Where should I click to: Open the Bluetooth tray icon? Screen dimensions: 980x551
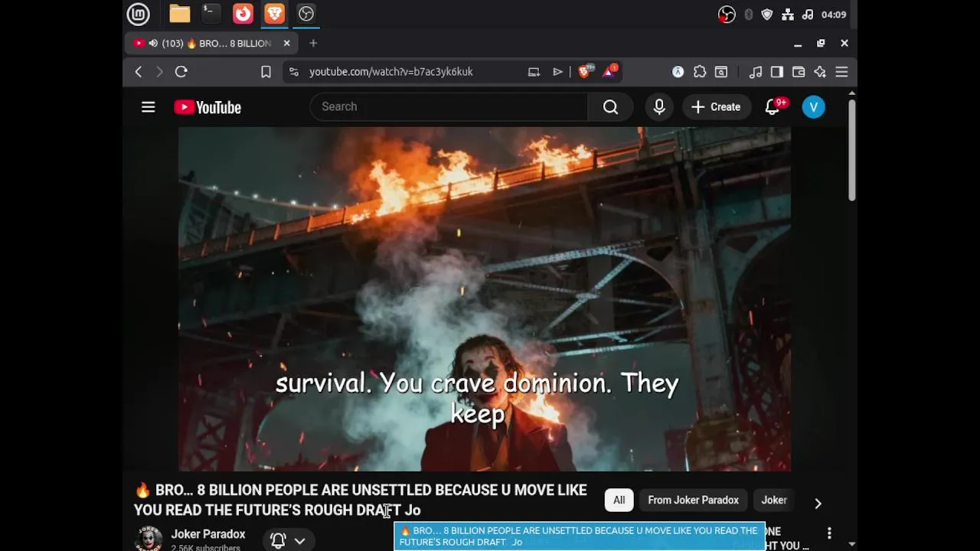(x=748, y=15)
